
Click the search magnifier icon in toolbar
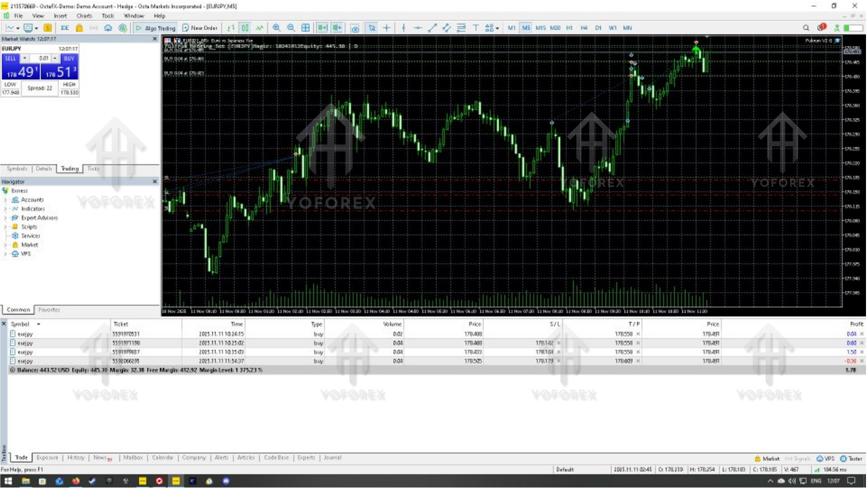pyautogui.click(x=806, y=28)
